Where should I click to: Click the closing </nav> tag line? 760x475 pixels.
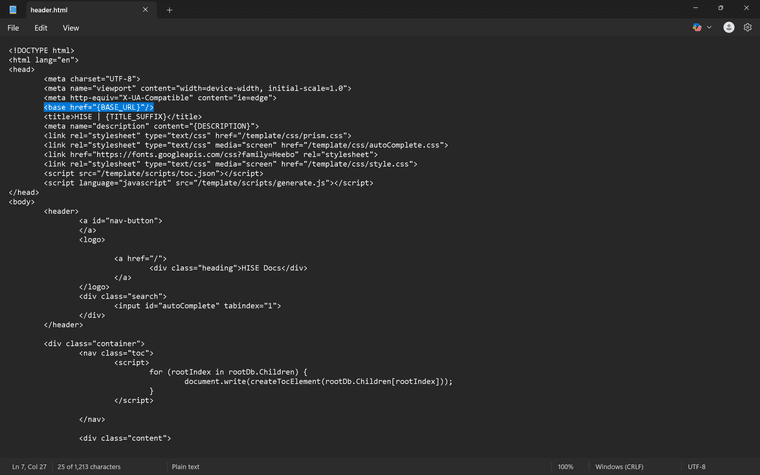tap(92, 419)
